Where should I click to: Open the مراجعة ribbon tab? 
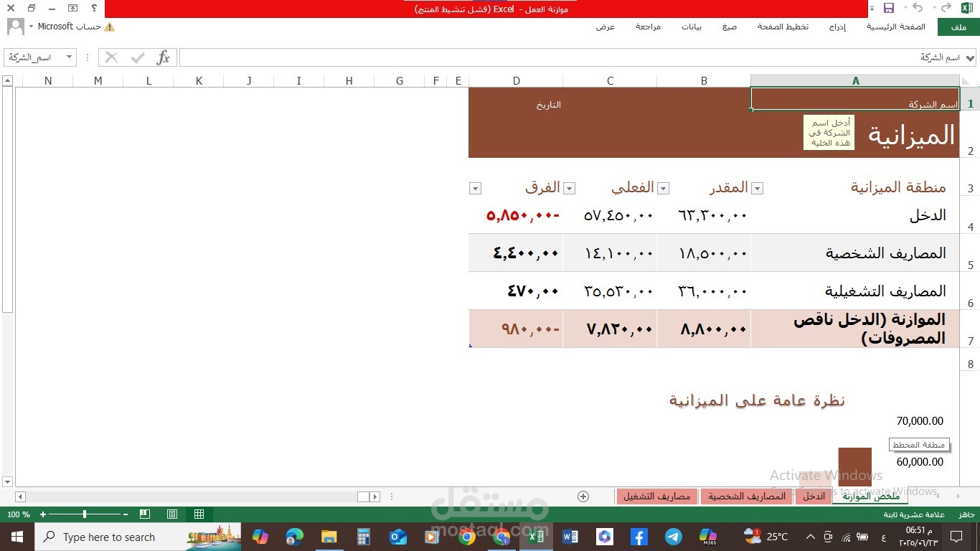pyautogui.click(x=648, y=27)
